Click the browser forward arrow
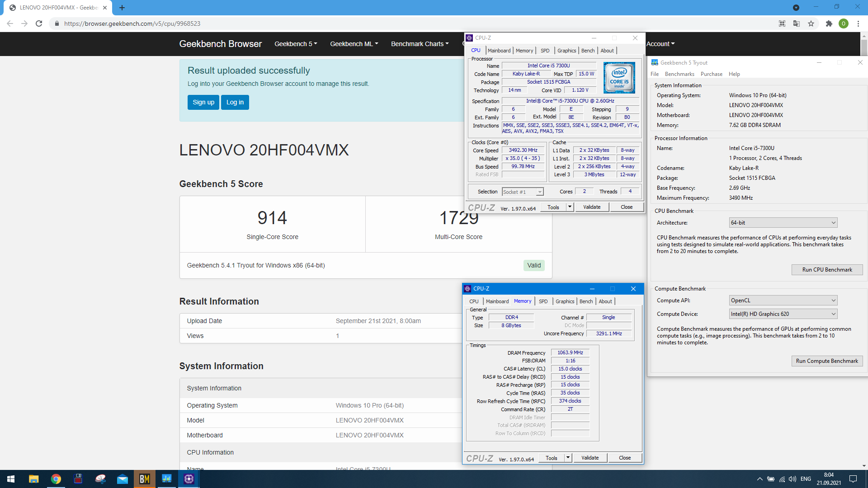Image resolution: width=868 pixels, height=488 pixels. [24, 23]
